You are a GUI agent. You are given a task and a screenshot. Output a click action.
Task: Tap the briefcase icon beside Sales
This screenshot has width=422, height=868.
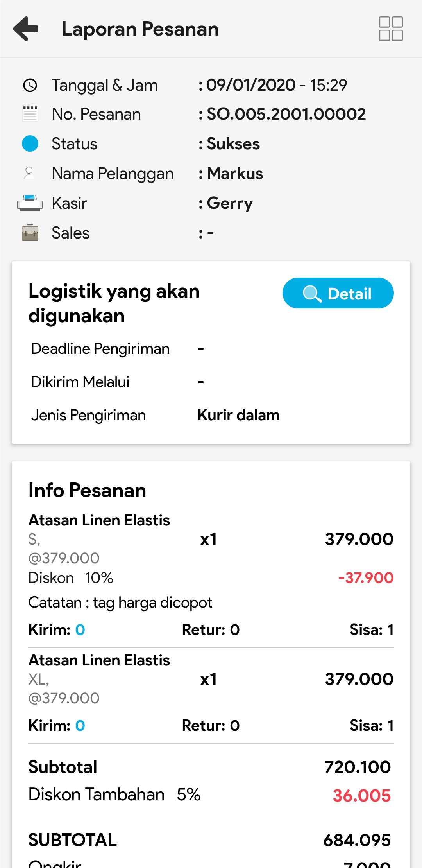pos(30,233)
